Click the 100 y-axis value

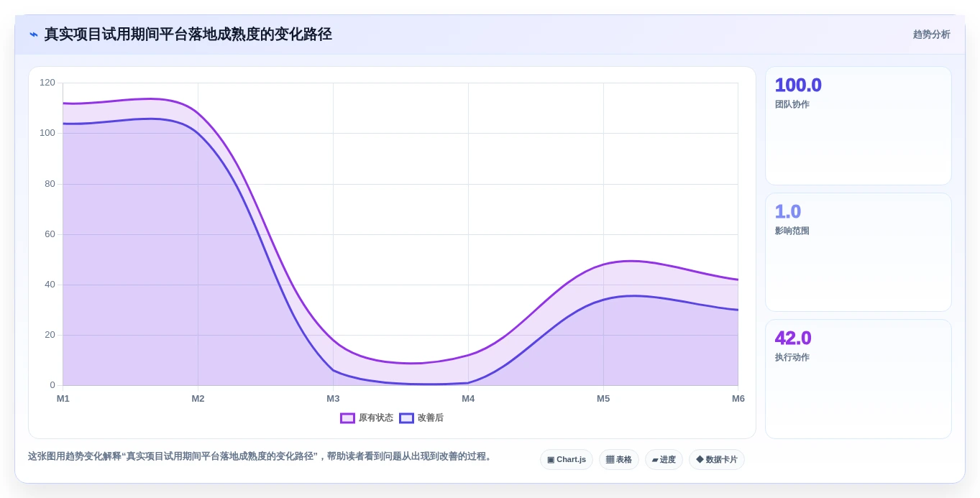(x=47, y=133)
